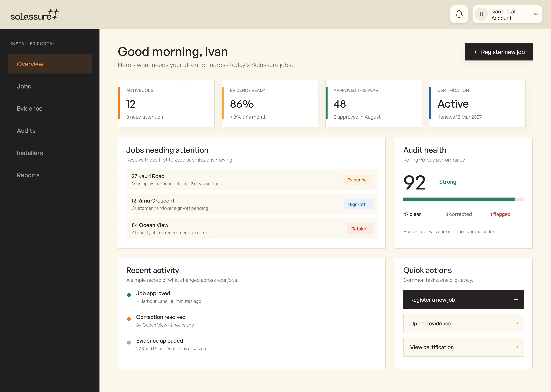551x392 pixels.
Task: Select Overview in the sidebar
Action: 50,64
